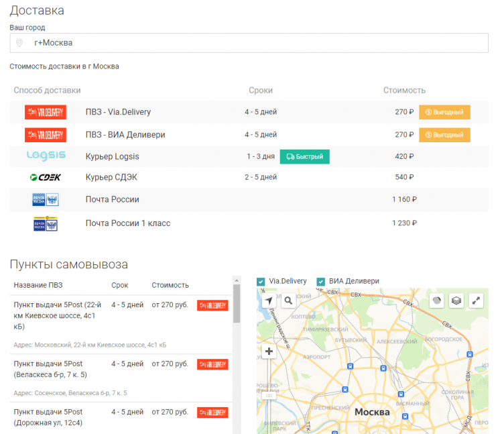Toggle the traffic display on the map
The width and height of the screenshot is (504, 434).
436,301
